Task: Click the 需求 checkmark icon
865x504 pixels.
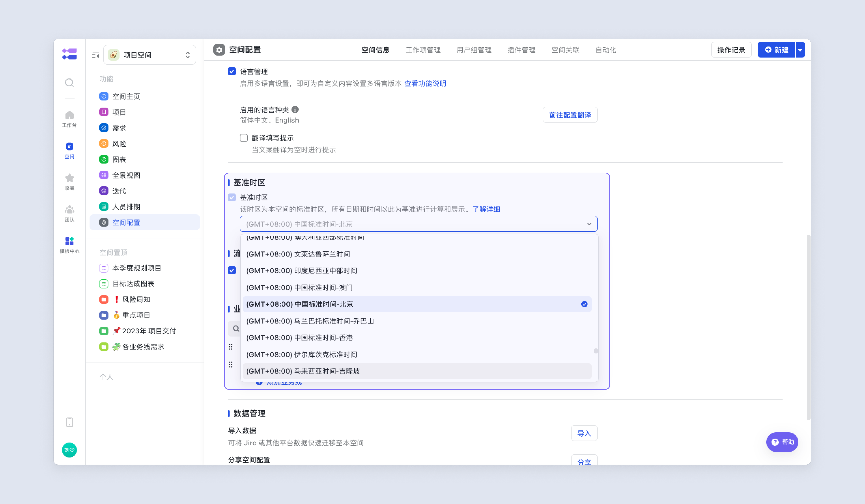Action: [x=104, y=128]
